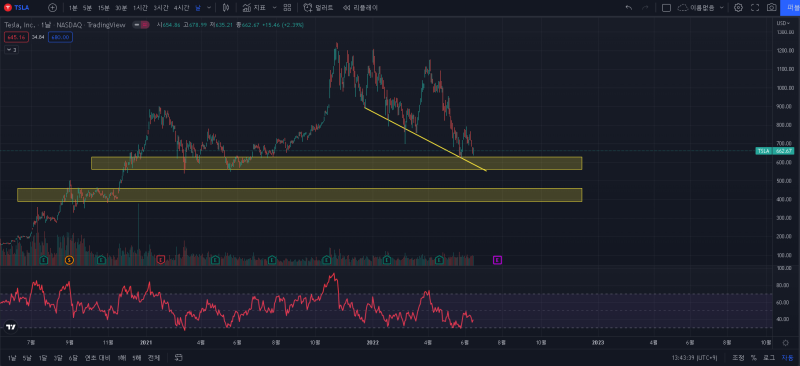Viewport: 800px width, 366px height.
Task: Set range to 1날
Action: click(x=12, y=358)
